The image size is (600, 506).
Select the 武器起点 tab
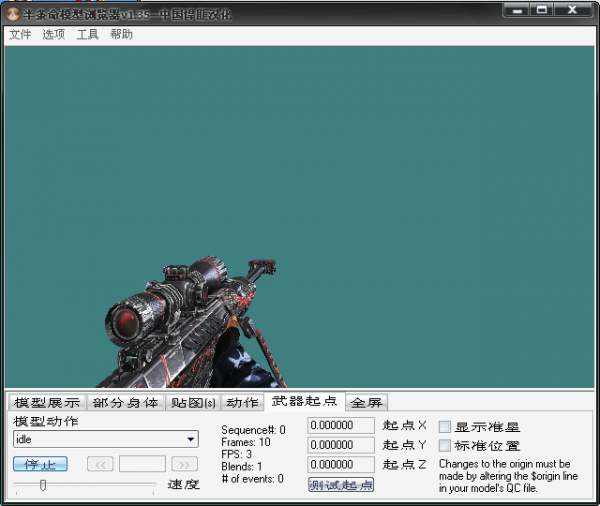coord(305,401)
